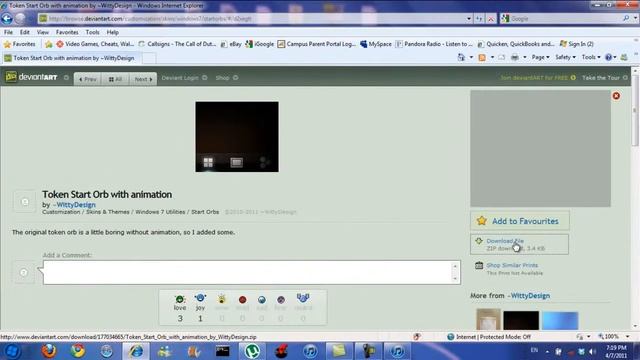This screenshot has width=640, height=360.
Task: Open the address bar history dropdown
Action: (x=469, y=18)
